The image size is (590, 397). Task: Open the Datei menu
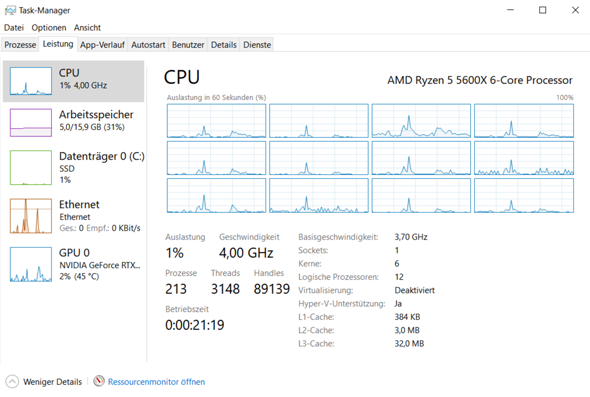(14, 27)
